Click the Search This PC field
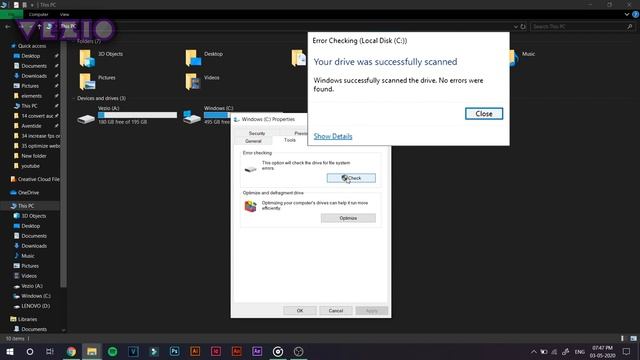 point(582,27)
